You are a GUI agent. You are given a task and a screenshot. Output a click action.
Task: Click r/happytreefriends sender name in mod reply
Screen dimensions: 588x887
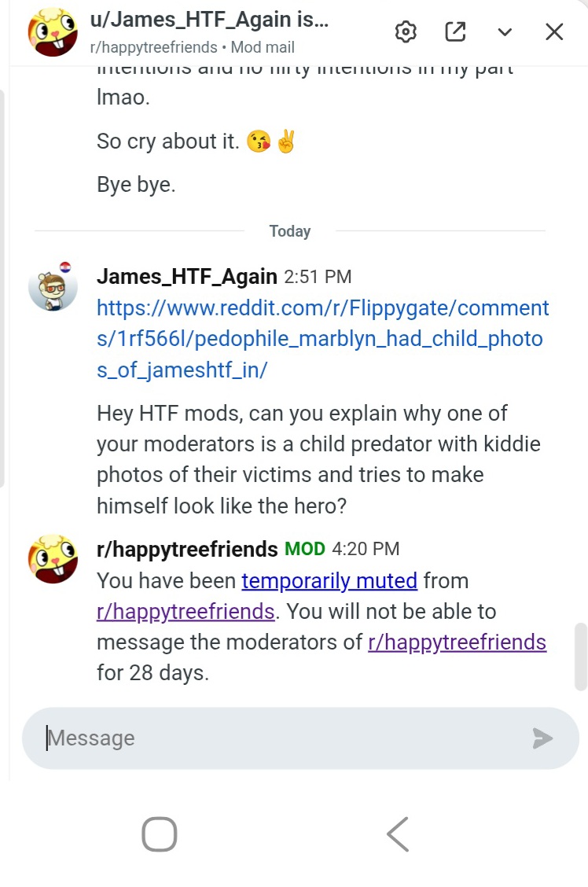click(187, 549)
